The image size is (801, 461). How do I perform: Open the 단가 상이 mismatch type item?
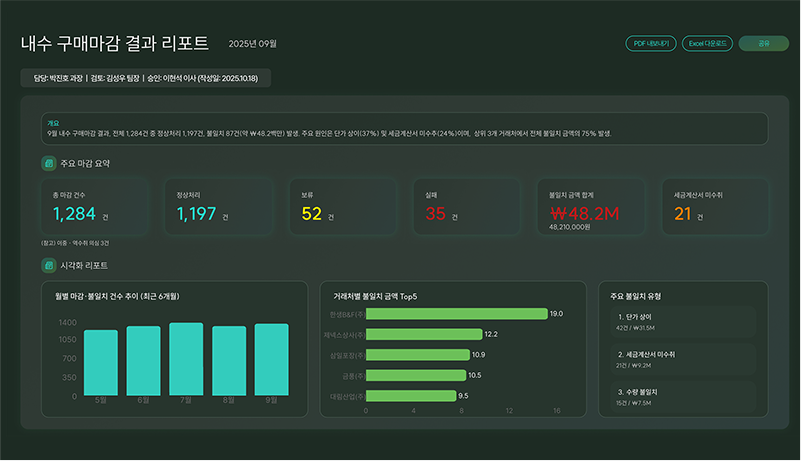[682, 321]
